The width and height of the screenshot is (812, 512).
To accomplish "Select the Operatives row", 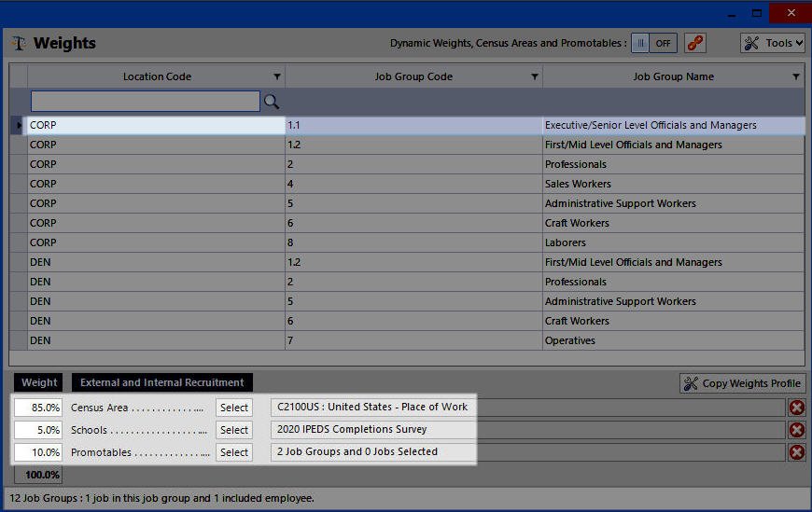I will pyautogui.click(x=407, y=340).
